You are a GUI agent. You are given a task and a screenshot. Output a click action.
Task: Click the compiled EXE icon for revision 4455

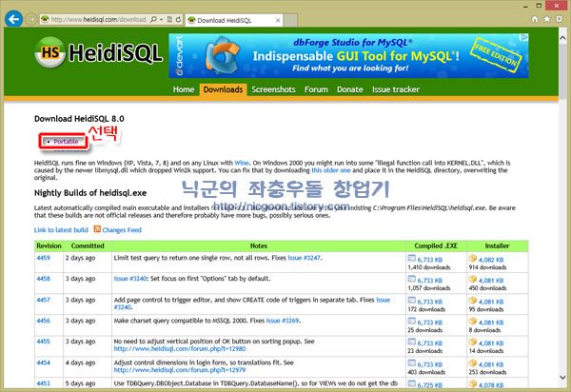click(x=411, y=342)
